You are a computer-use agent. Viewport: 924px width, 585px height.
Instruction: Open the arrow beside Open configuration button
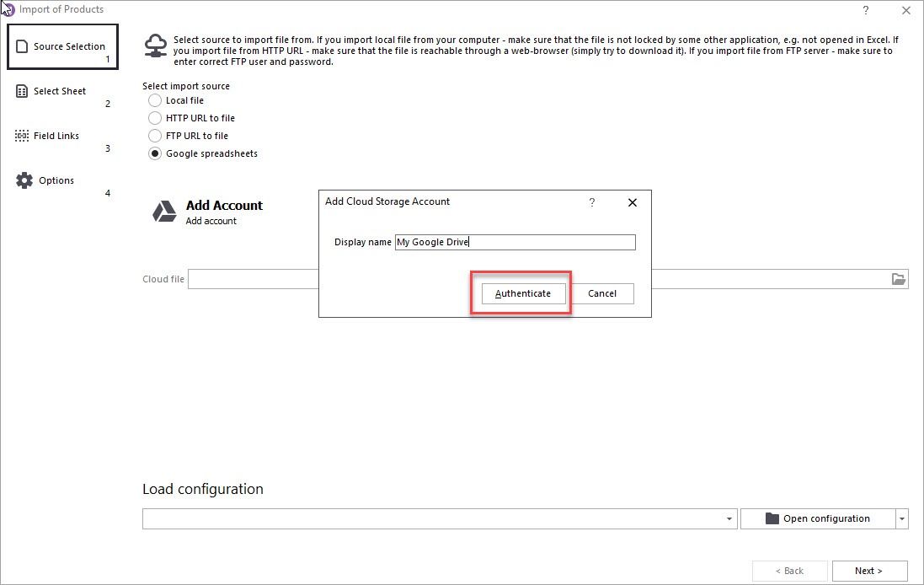pos(902,519)
